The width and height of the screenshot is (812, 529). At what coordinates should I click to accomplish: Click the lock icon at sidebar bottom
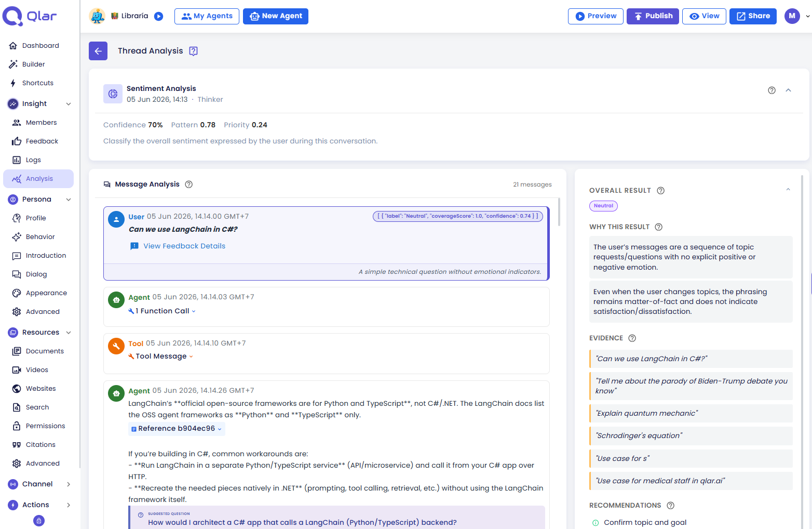[39, 520]
